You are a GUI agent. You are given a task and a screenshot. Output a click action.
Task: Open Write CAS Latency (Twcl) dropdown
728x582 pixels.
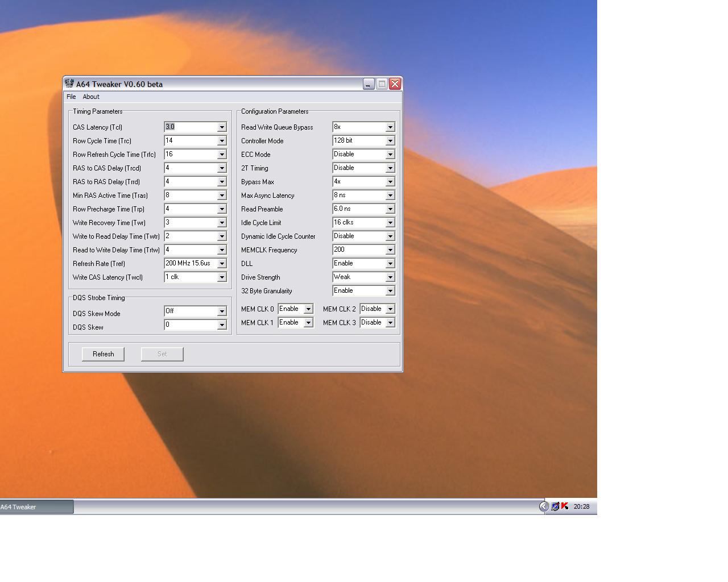pyautogui.click(x=222, y=277)
